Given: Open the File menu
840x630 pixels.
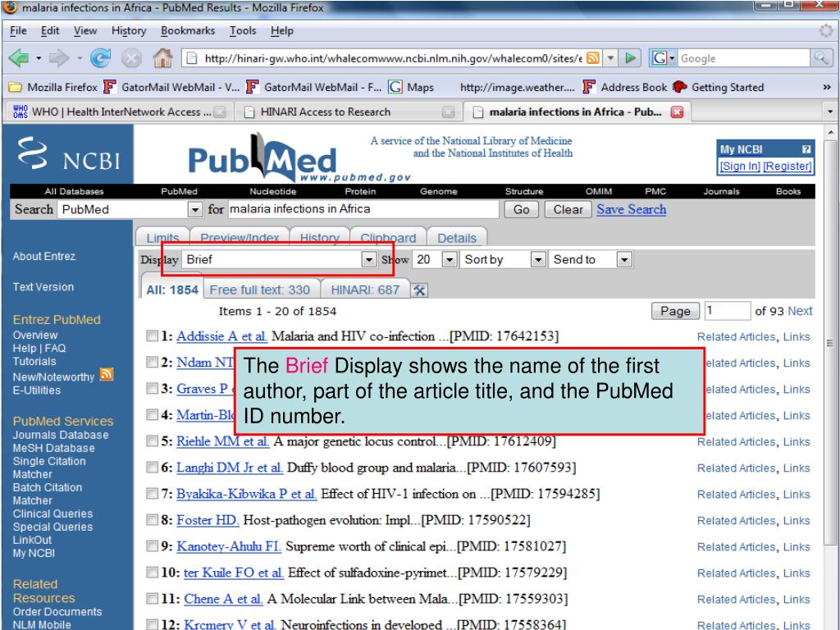Looking at the screenshot, I should 18,31.
